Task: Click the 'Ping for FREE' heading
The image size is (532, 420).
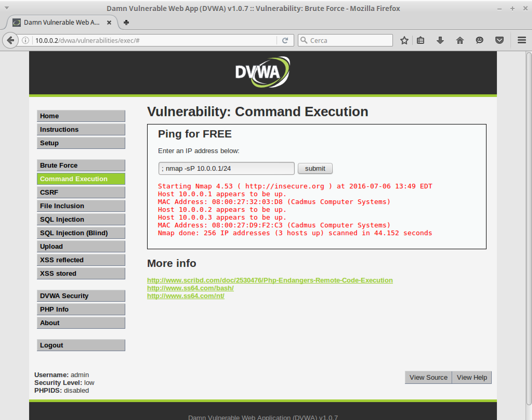Action: click(x=195, y=134)
